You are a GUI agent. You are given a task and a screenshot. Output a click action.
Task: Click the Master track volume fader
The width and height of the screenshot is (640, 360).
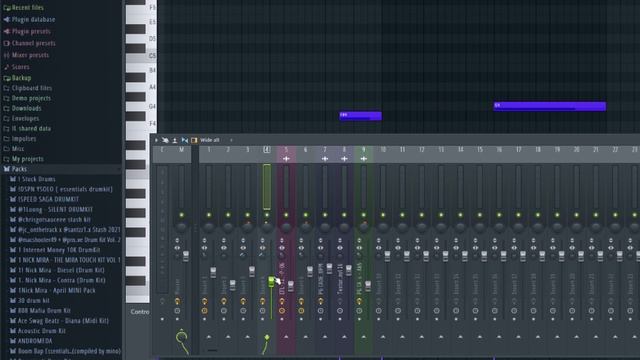pyautogui.click(x=186, y=256)
